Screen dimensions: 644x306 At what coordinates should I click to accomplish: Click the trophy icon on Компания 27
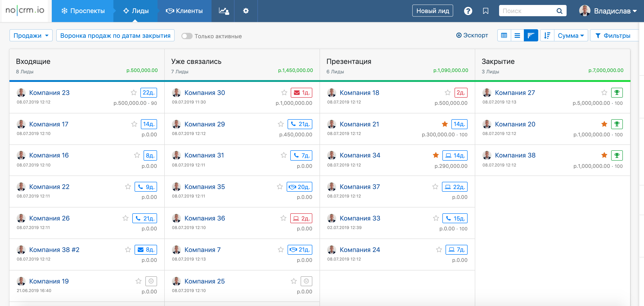click(617, 93)
